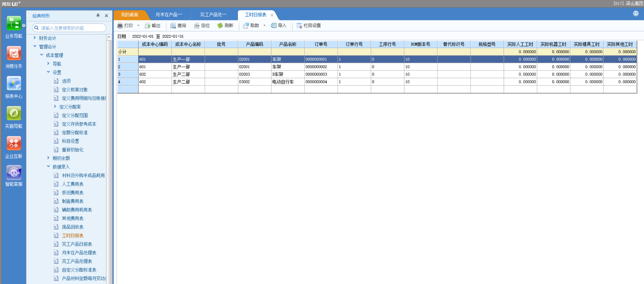Open 折旧费用表 in the tree
The height and width of the screenshot is (284, 644).
[73, 192]
